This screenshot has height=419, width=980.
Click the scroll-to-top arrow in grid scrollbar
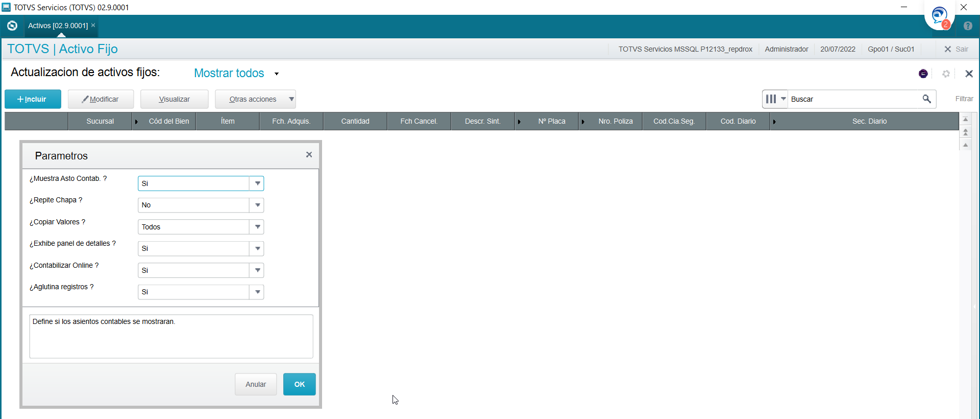click(965, 119)
